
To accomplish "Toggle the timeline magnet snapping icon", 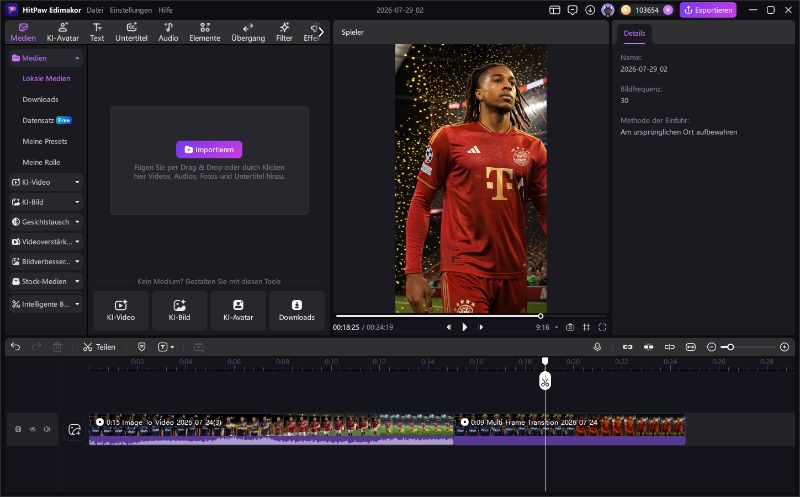I will 628,347.
